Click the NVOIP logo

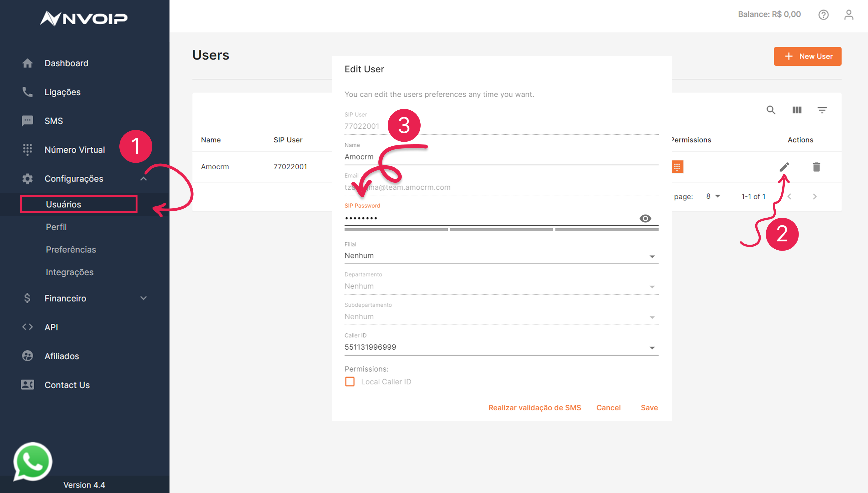[x=84, y=18]
